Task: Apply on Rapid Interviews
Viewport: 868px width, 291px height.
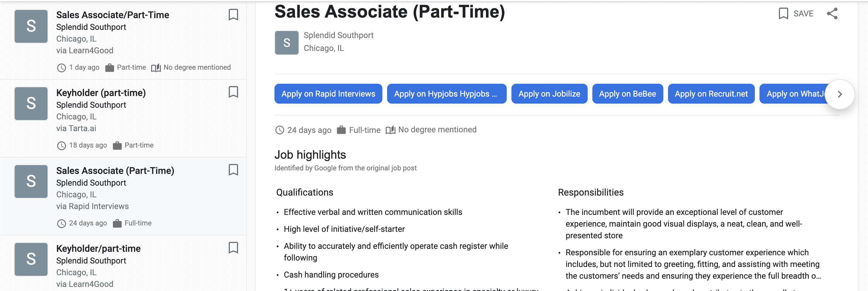Action: point(328,94)
